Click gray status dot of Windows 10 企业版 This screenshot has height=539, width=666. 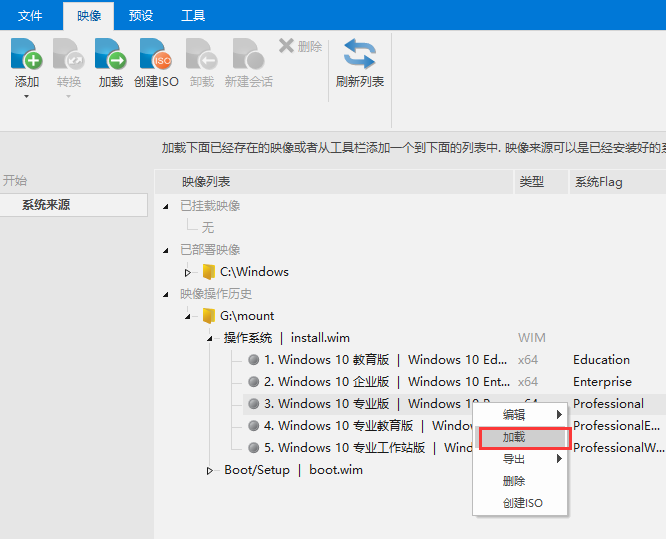(254, 382)
